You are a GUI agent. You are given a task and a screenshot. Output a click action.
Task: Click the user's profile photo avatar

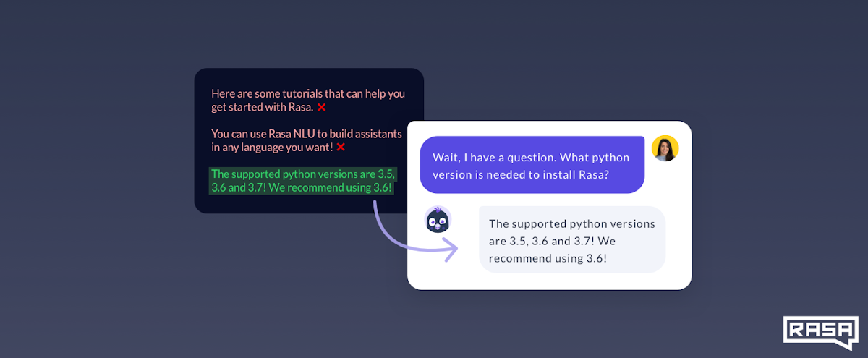[x=665, y=148]
